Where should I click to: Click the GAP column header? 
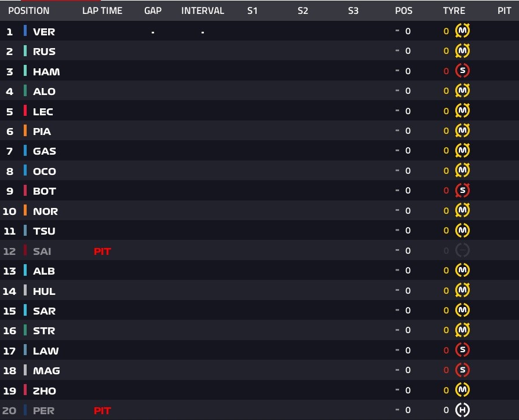click(x=153, y=10)
